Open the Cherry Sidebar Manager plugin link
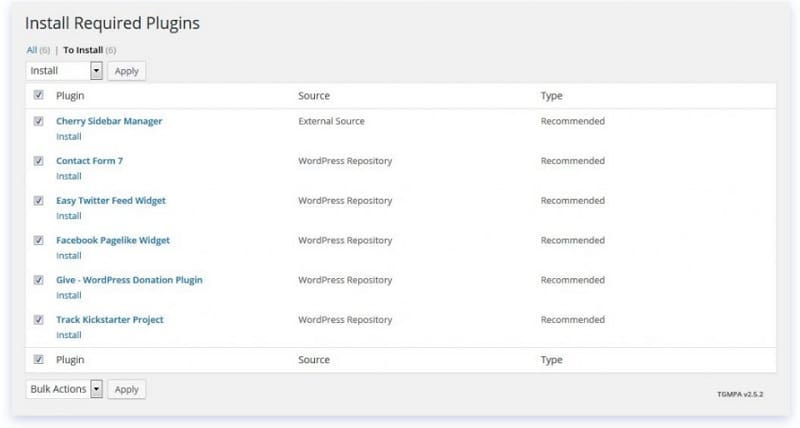Viewport: 800px width, 428px height. point(109,121)
